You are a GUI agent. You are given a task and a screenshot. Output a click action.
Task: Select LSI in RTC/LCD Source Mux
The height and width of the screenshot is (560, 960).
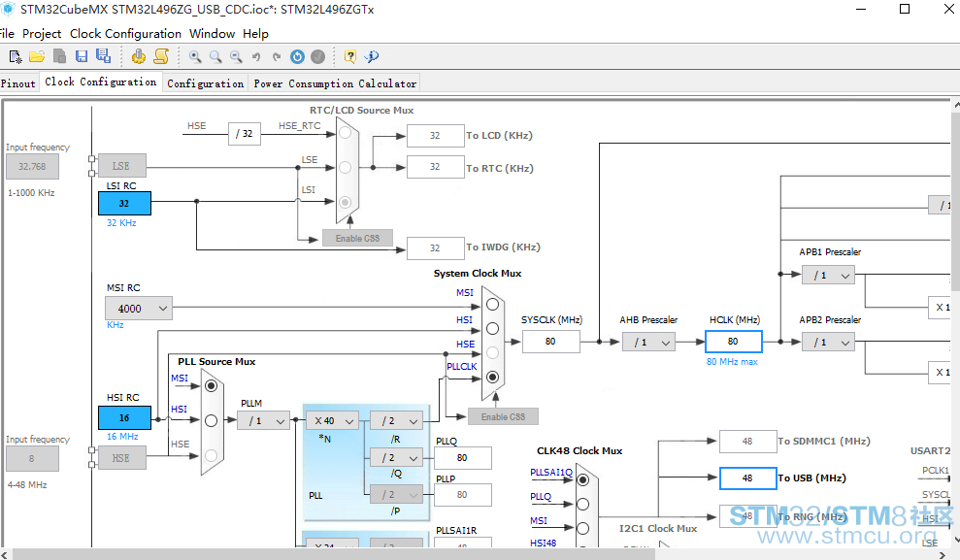click(346, 202)
